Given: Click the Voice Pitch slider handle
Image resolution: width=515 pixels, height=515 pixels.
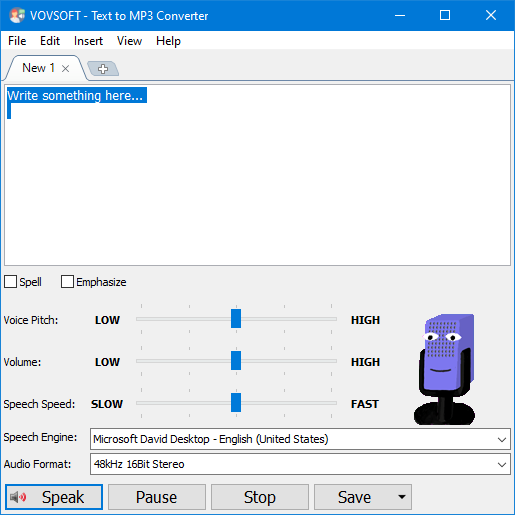Looking at the screenshot, I should coord(236,318).
